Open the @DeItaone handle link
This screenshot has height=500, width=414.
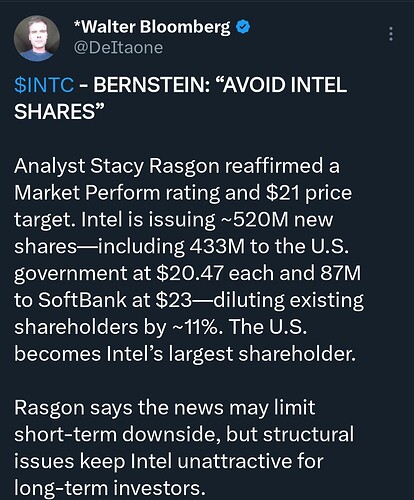click(118, 48)
